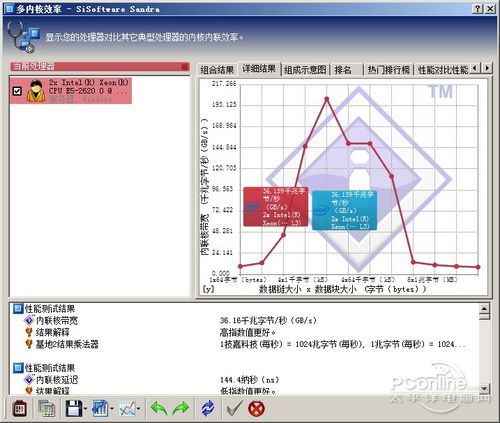
Task: Click the tab strip right scroll arrow
Action: pos(487,68)
